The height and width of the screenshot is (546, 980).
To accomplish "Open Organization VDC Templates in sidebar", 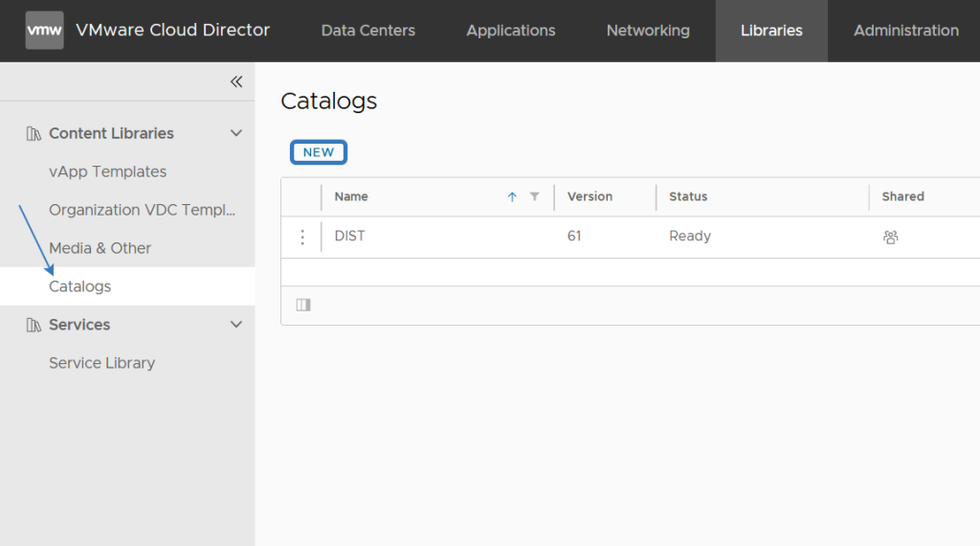I will [142, 210].
